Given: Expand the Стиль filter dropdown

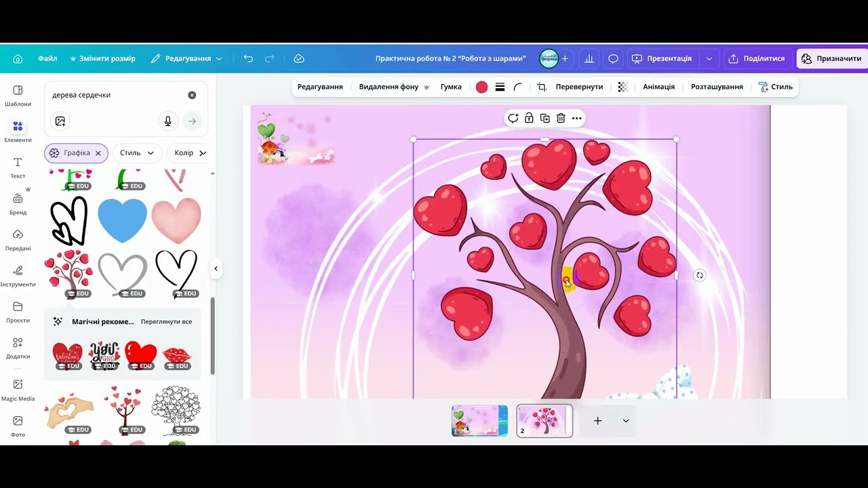Looking at the screenshot, I should [x=138, y=153].
